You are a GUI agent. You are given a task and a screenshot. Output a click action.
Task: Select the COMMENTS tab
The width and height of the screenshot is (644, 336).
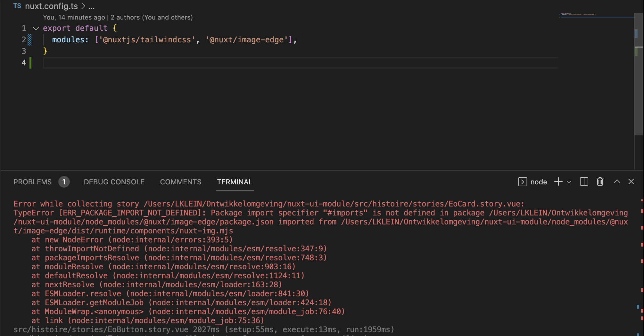click(x=181, y=182)
